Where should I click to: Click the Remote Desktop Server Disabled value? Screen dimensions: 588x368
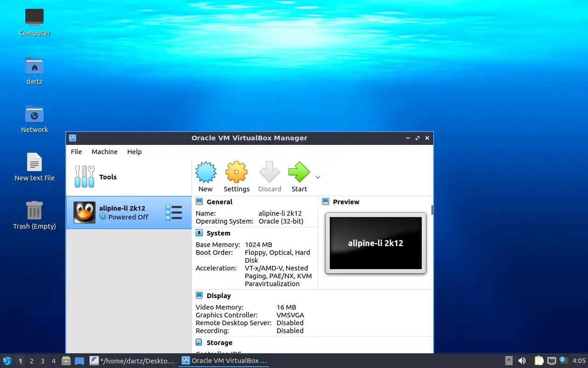click(290, 323)
